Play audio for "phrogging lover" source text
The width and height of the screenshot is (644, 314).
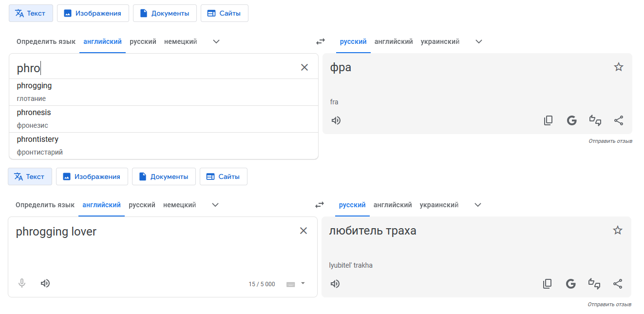[45, 283]
